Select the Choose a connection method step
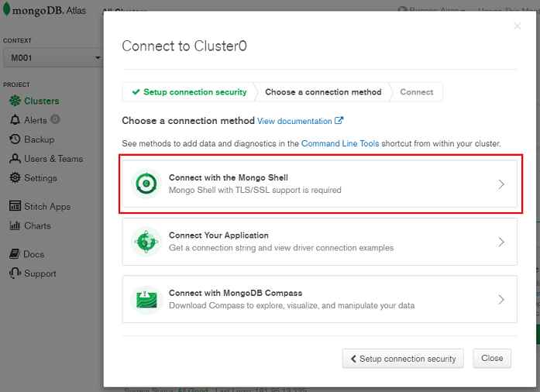 pos(323,92)
